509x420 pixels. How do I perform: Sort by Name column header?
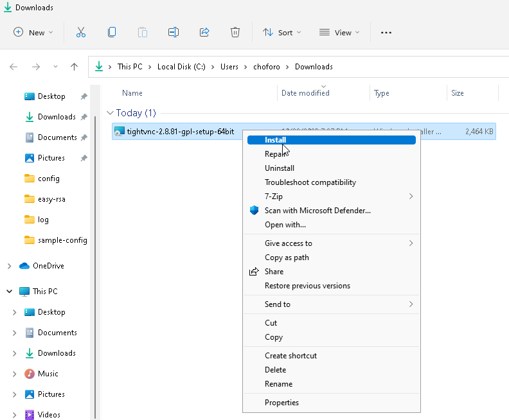[132, 93]
